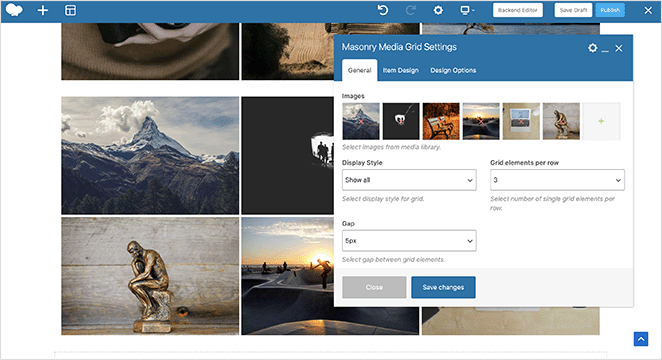Viewport: 662px width, 360px height.
Task: Select the autumn bench image thumbnail
Action: click(x=441, y=121)
